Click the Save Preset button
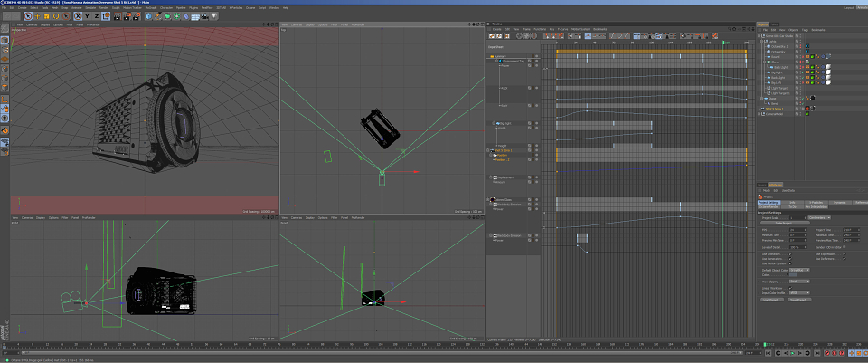Viewport: 868px width, 363px height. coord(799,300)
